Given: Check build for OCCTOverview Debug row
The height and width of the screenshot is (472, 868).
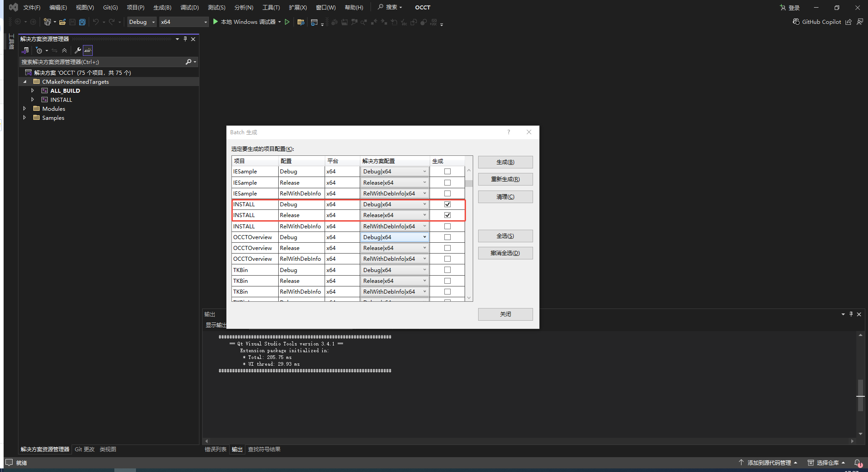Looking at the screenshot, I should click(x=448, y=237).
